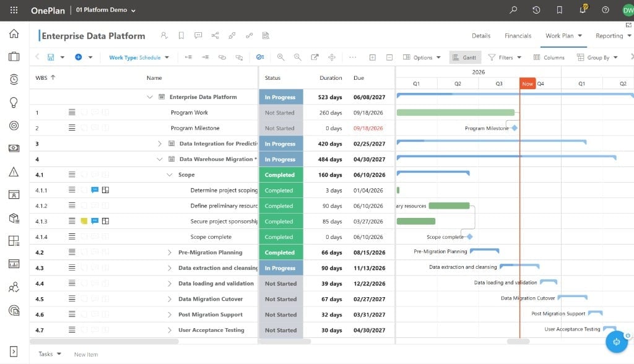Image resolution: width=634 pixels, height=364 pixels.
Task: Go to Home in the sidebar
Action: pos(14,33)
